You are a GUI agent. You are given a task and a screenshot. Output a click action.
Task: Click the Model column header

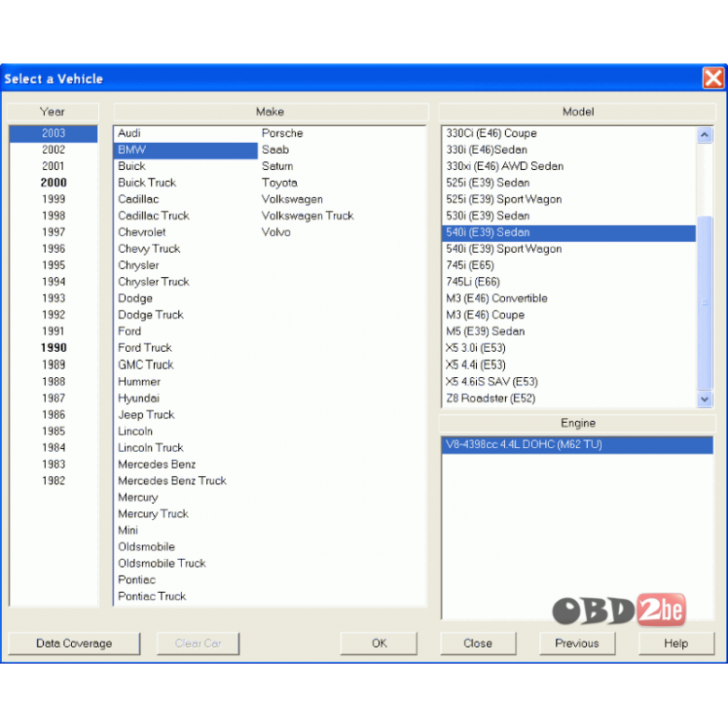[578, 111]
